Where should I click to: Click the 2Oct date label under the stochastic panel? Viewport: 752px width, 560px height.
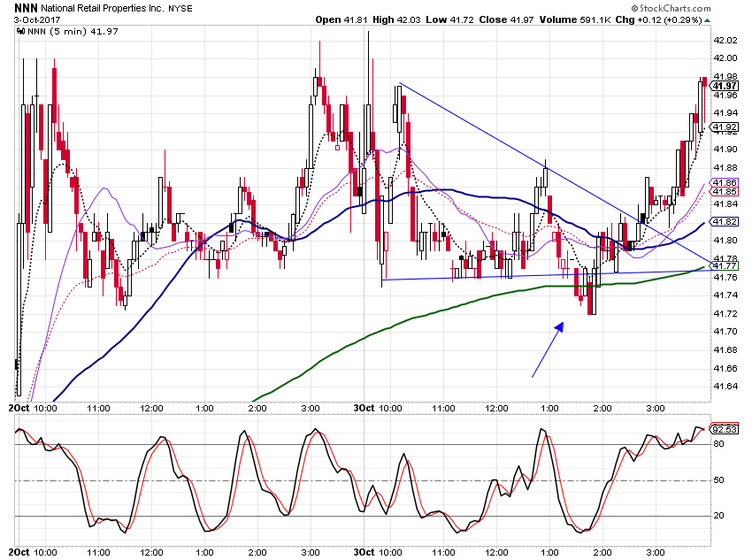[19, 552]
